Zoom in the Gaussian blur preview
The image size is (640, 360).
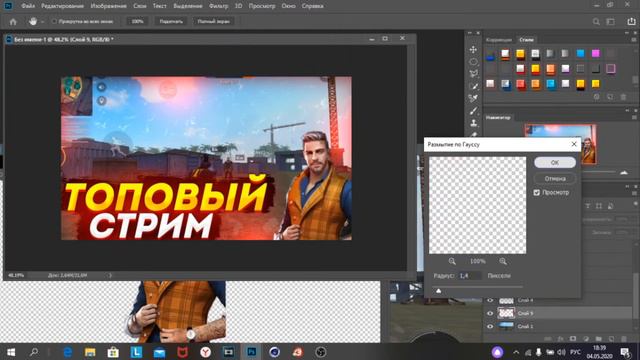503,261
